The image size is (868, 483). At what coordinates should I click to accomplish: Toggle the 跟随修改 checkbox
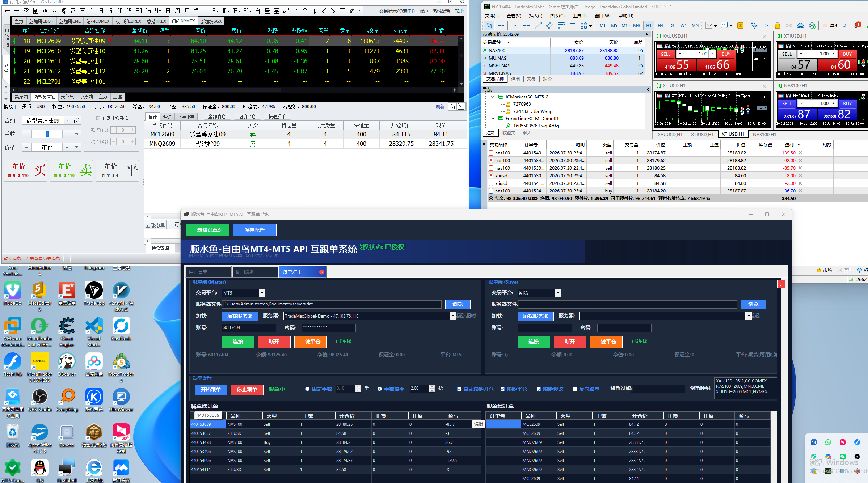point(539,389)
